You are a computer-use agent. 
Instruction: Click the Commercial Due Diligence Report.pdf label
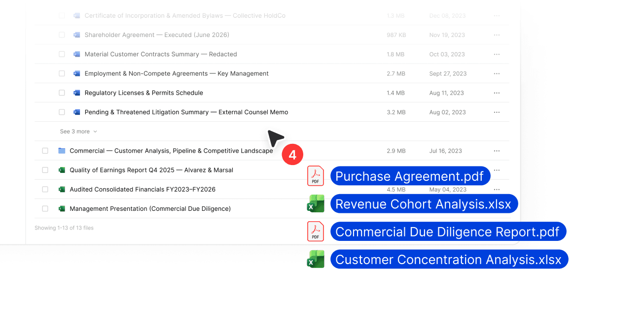(x=448, y=232)
